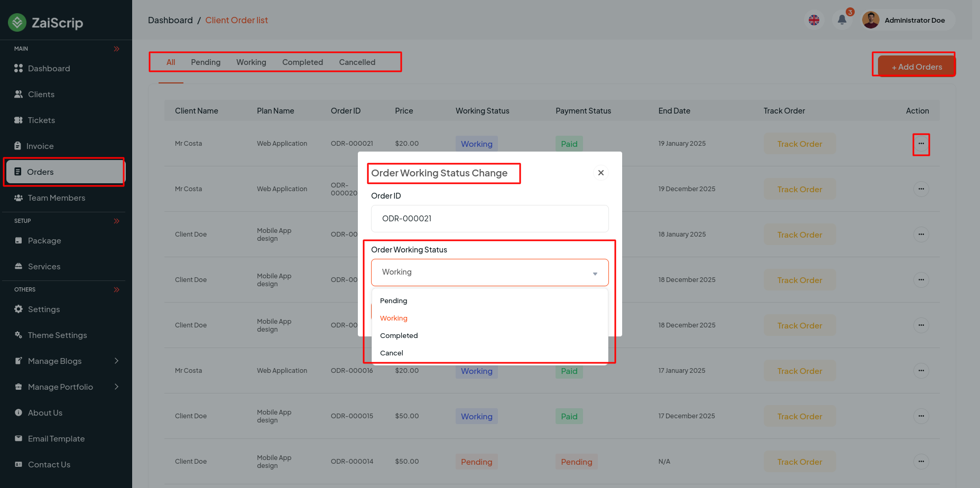The width and height of the screenshot is (980, 488).
Task: Expand Manage Portfolio submenu
Action: (117, 387)
